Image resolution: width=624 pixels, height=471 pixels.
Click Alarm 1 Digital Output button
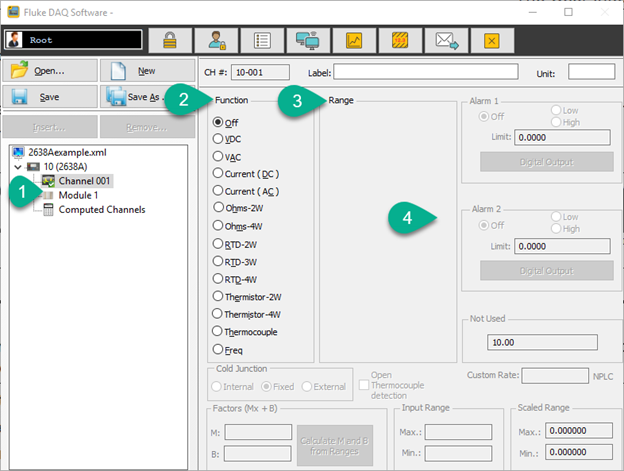(x=546, y=162)
